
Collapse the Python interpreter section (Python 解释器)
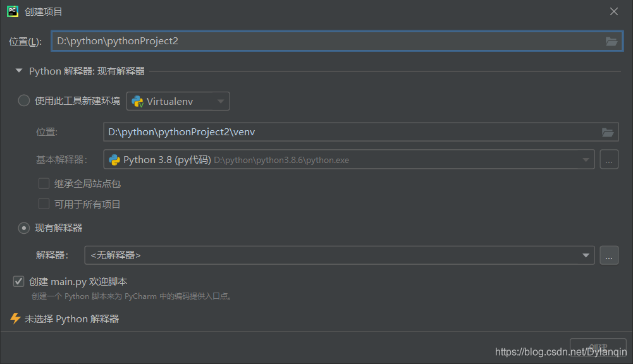[x=18, y=71]
